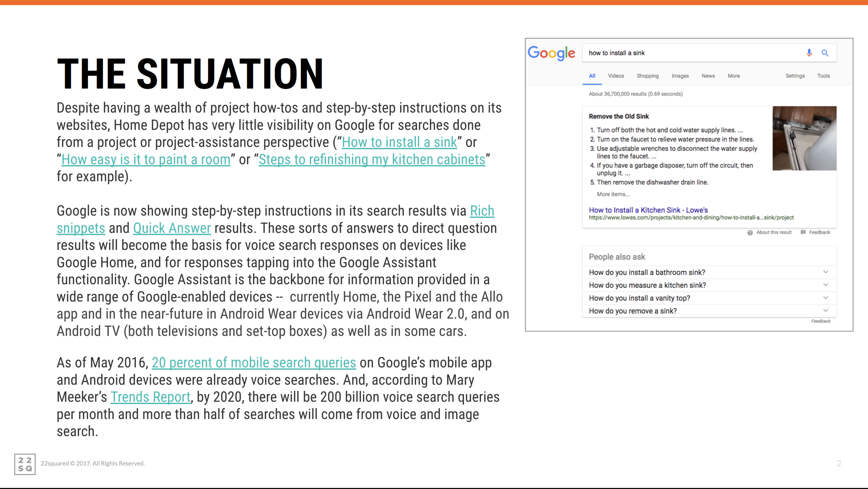Open the search Settings menu
Viewport: 868px width, 489px height.
[x=795, y=76]
